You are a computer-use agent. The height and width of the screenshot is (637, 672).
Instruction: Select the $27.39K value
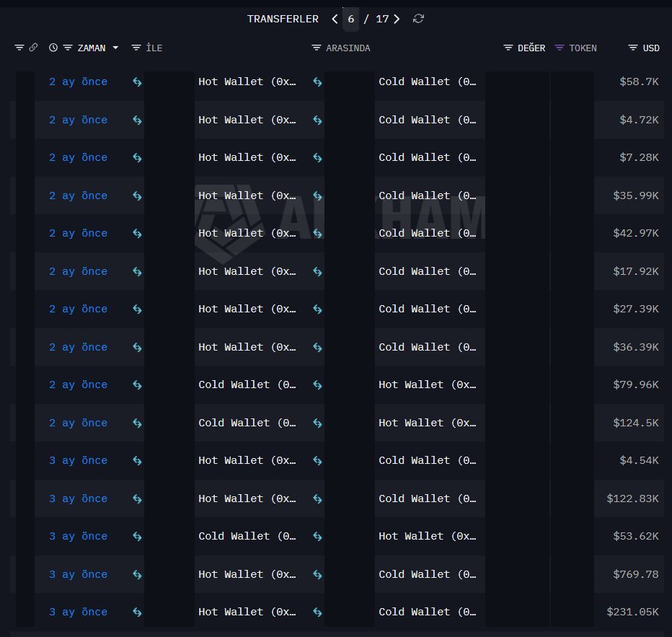[636, 309]
